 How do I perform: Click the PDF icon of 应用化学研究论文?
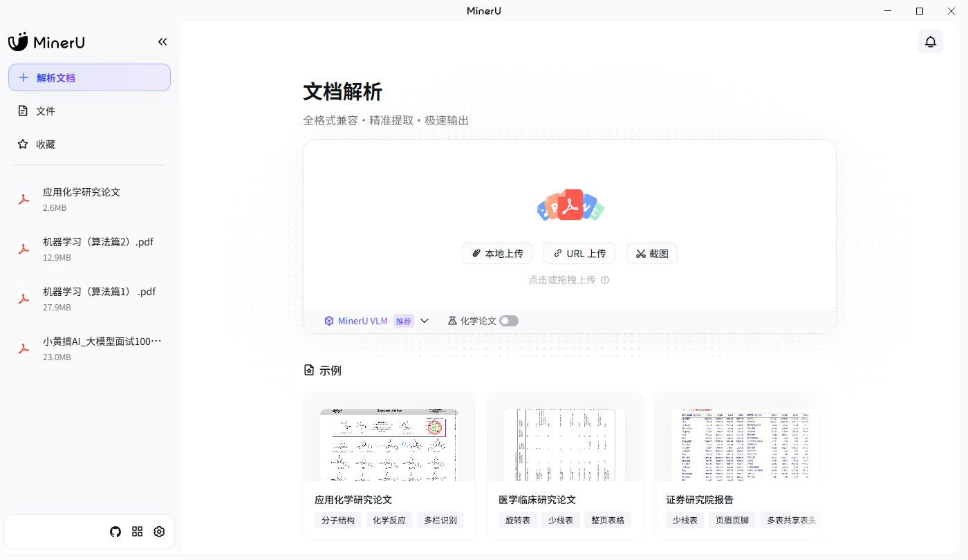coord(24,199)
